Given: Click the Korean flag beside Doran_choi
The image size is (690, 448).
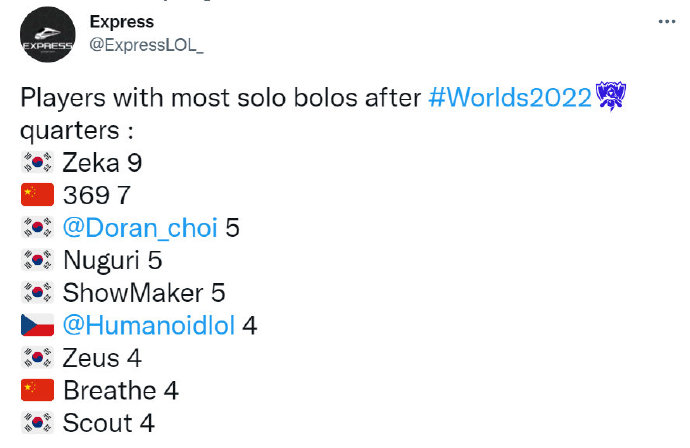Looking at the screenshot, I should click(x=37, y=227).
